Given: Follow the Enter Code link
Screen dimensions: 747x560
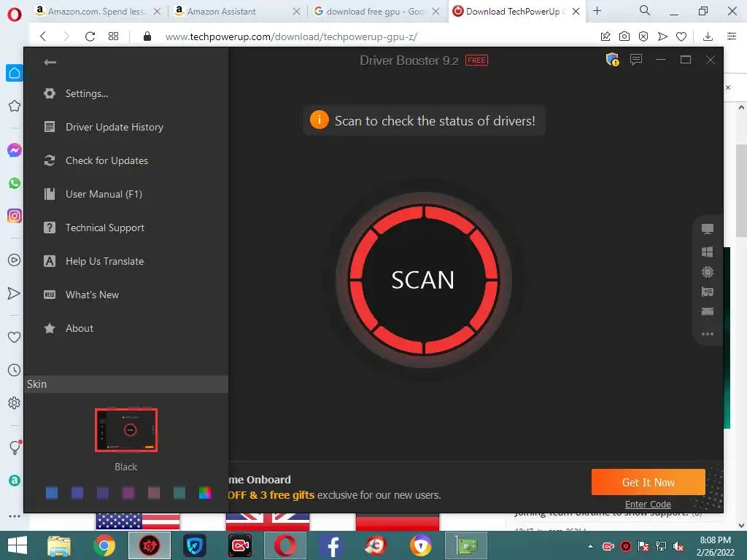Looking at the screenshot, I should 648,505.
